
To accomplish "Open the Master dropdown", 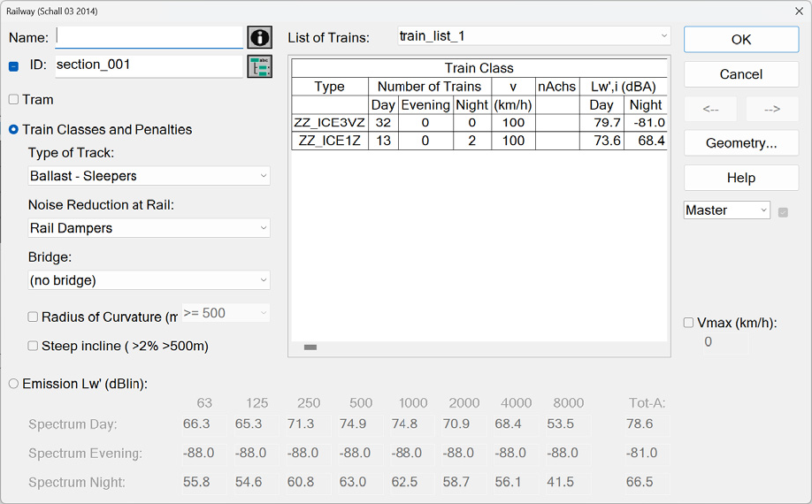I will pyautogui.click(x=726, y=210).
